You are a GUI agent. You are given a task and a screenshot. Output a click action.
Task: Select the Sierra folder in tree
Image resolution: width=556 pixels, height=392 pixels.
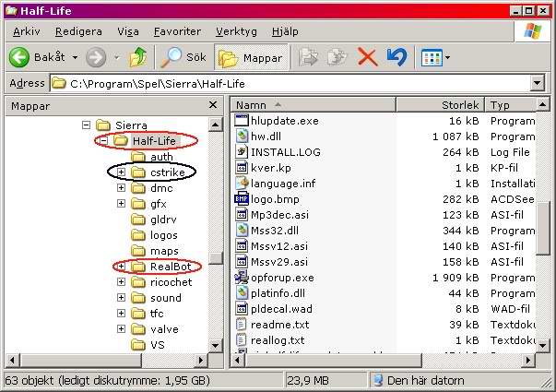point(122,125)
